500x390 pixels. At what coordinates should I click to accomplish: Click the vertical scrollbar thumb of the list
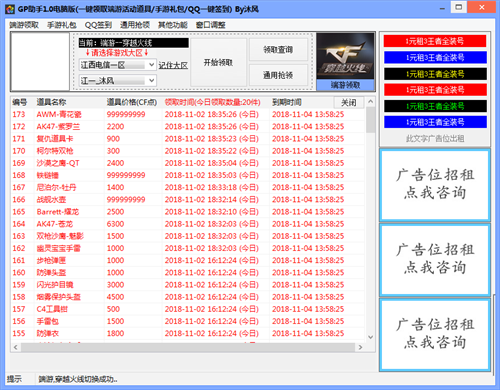370,120
